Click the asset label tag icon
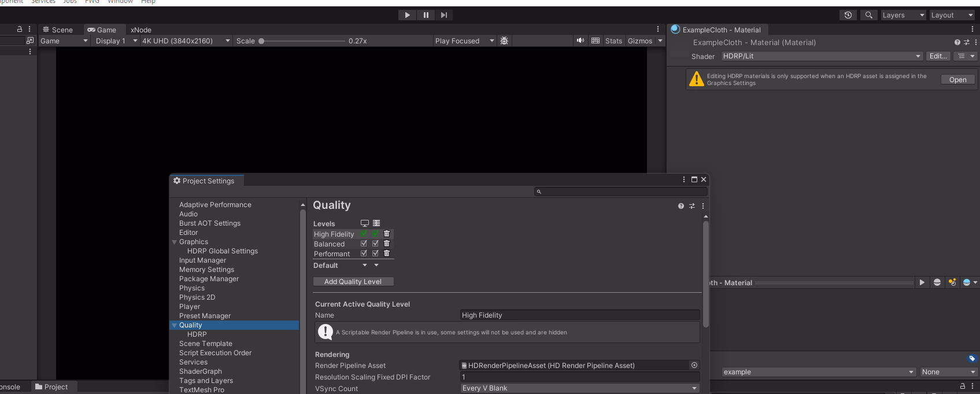 (971, 359)
